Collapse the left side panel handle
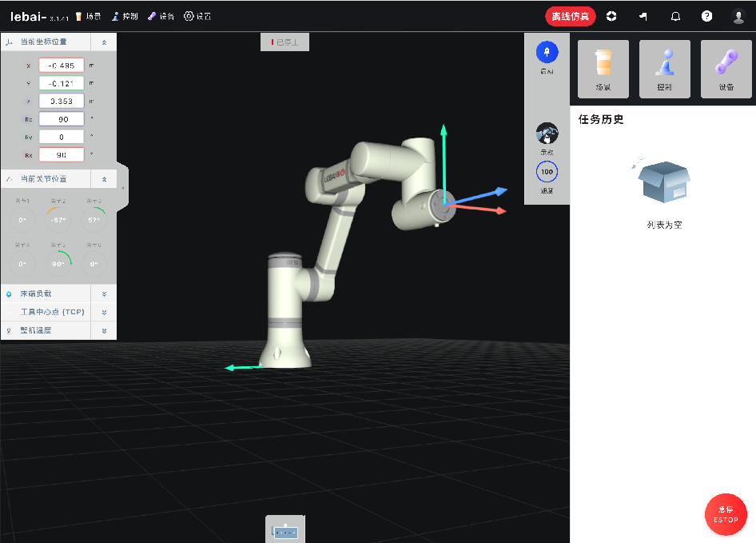This screenshot has width=756, height=543. pos(122,188)
